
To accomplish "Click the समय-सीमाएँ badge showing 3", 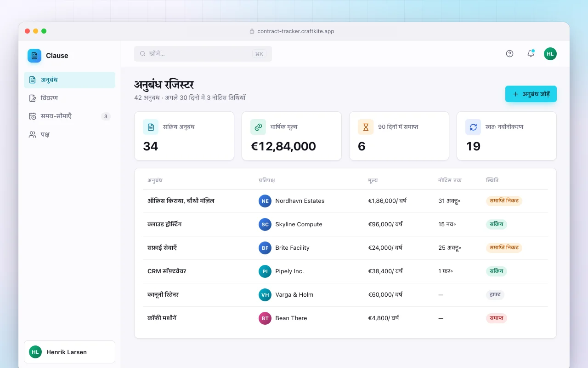I will click(106, 116).
